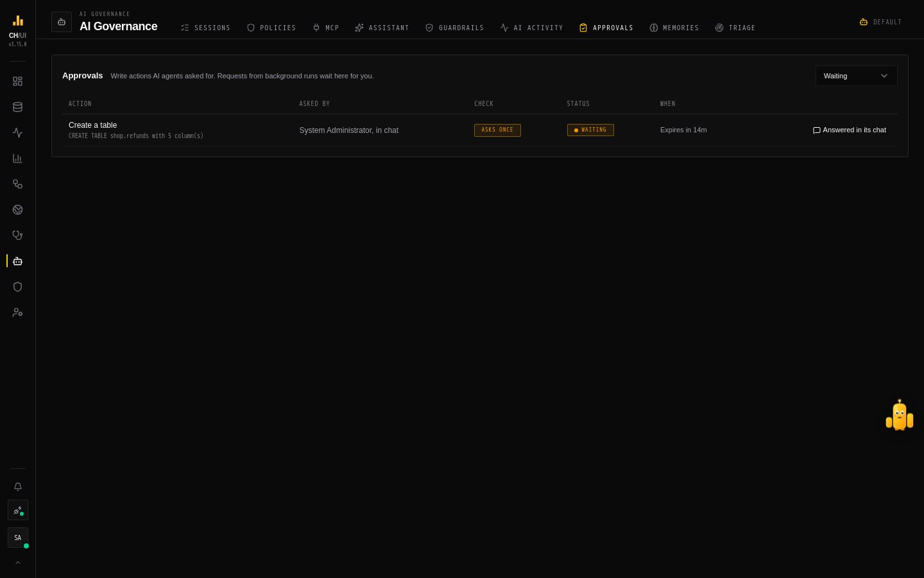Switch to the AI Activity tab
The width and height of the screenshot is (924, 578).
pyautogui.click(x=531, y=28)
